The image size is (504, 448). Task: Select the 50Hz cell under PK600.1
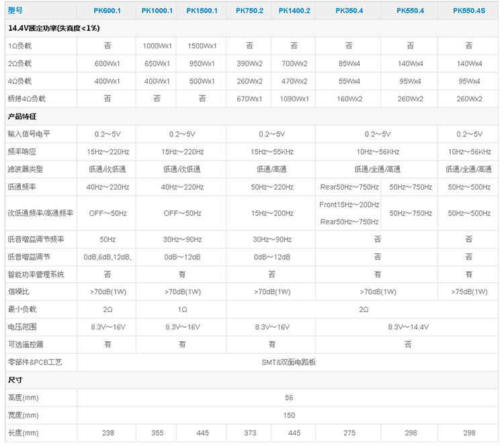point(108,240)
